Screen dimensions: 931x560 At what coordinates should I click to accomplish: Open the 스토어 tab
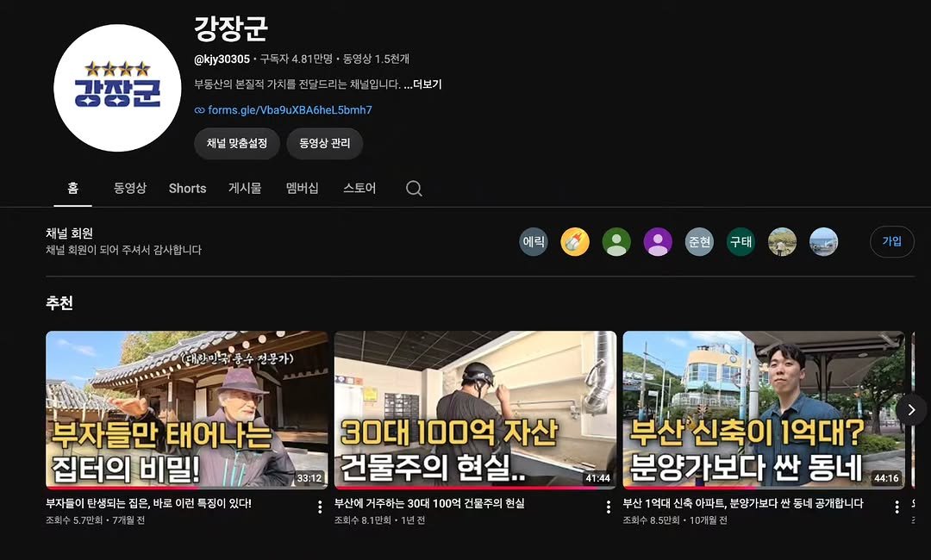point(359,188)
